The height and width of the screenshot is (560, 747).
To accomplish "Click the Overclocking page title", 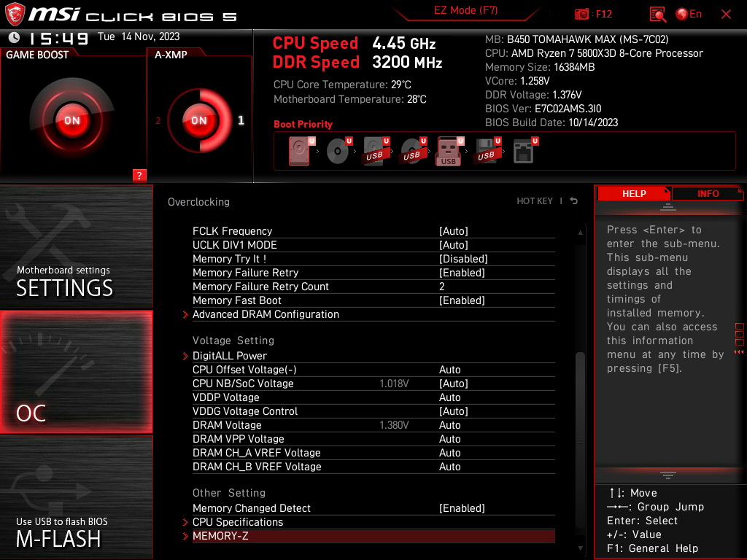I will pyautogui.click(x=198, y=202).
